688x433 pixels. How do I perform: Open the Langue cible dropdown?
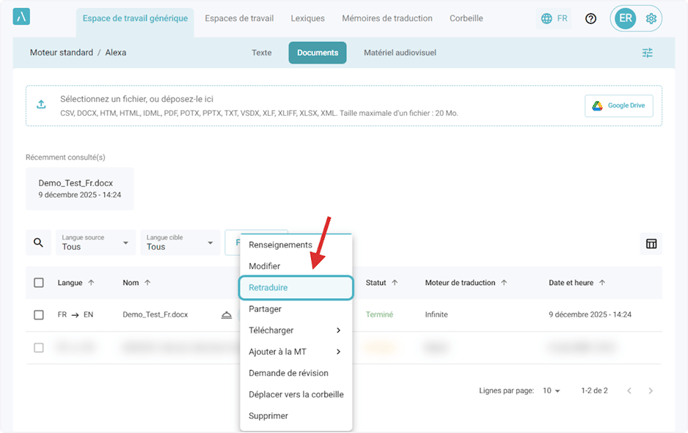pos(181,243)
